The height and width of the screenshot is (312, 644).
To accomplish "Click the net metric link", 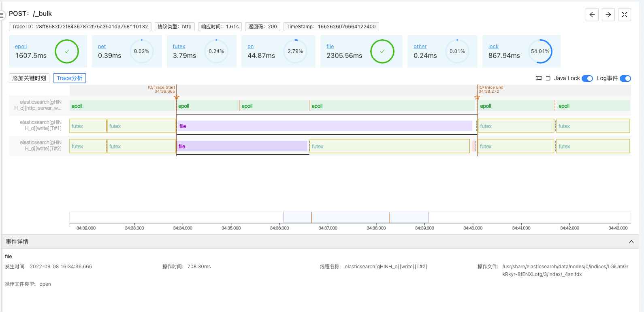I will (x=102, y=47).
